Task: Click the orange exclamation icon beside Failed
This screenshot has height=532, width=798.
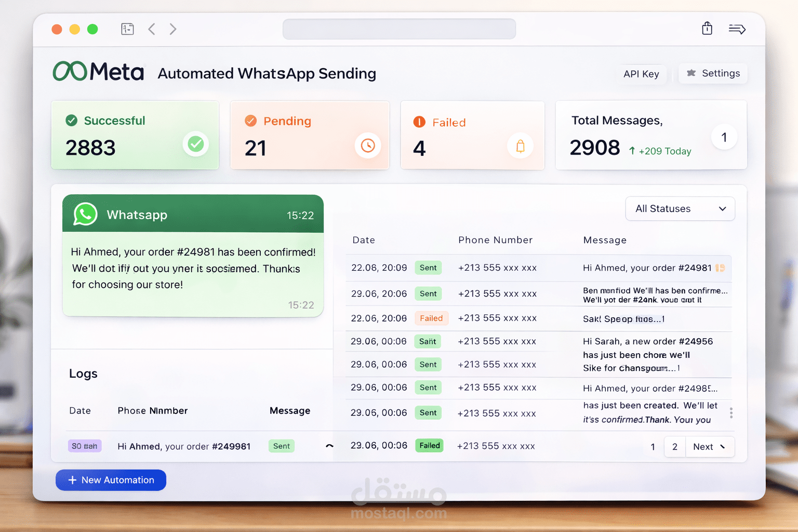Action: (x=419, y=122)
